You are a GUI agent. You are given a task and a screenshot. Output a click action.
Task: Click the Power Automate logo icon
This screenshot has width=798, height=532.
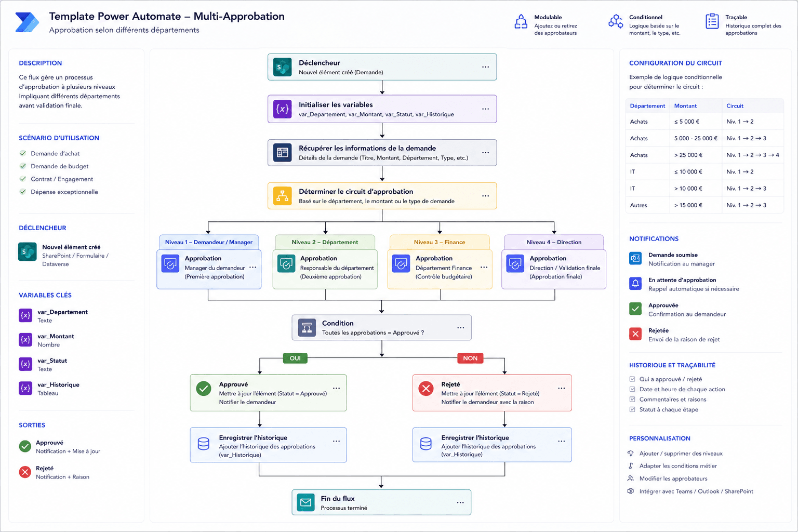pos(27,22)
